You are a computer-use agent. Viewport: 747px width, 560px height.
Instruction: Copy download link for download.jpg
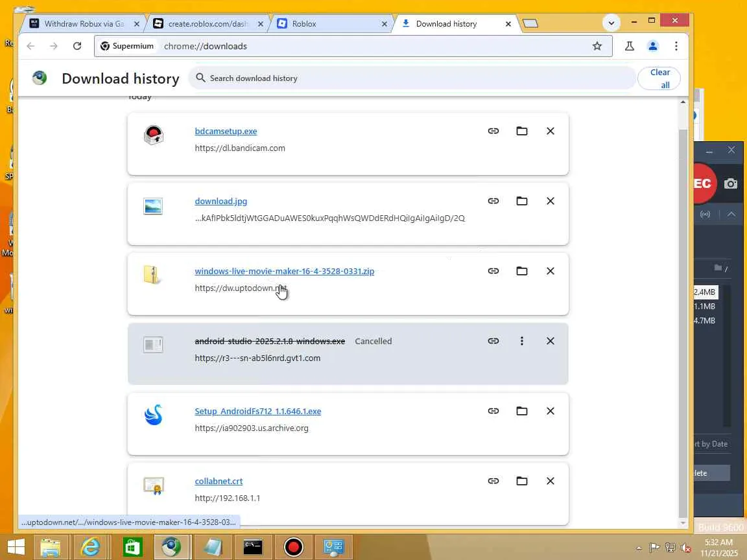click(x=493, y=201)
